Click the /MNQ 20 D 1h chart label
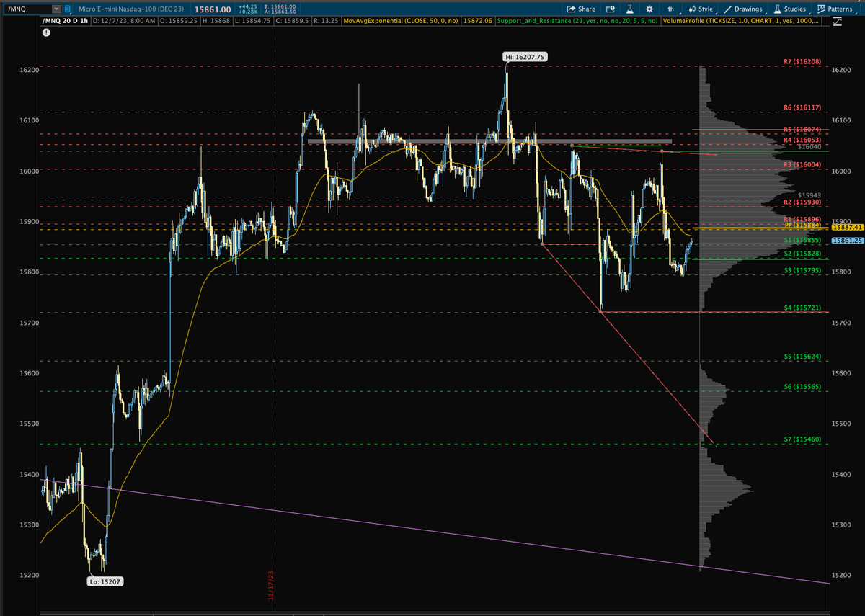The height and width of the screenshot is (616, 865). tap(64, 22)
